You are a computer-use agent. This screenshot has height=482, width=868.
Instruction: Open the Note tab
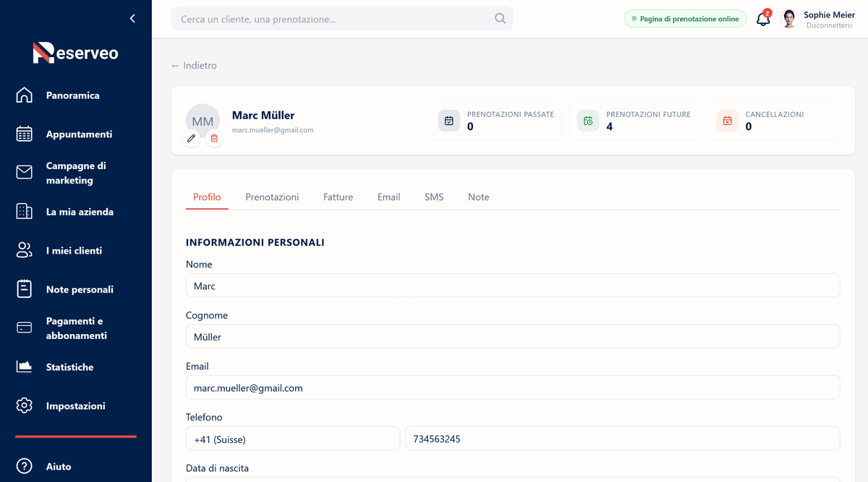click(x=478, y=197)
